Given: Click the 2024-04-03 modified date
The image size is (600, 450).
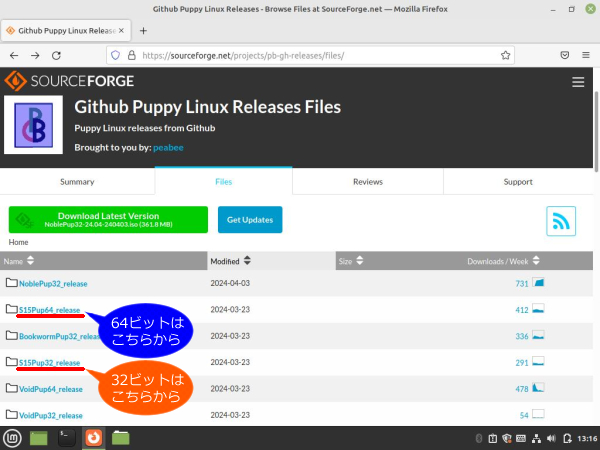Looking at the screenshot, I should (230, 283).
